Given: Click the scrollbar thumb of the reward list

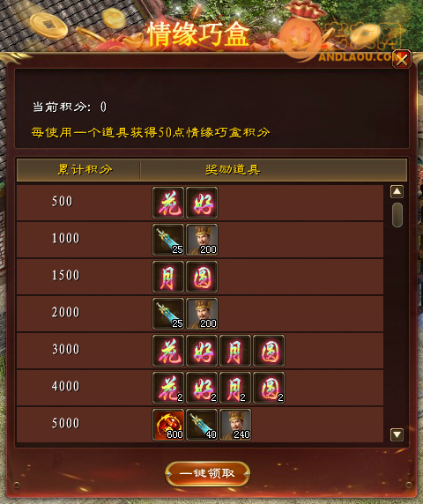Looking at the screenshot, I should point(397,215).
